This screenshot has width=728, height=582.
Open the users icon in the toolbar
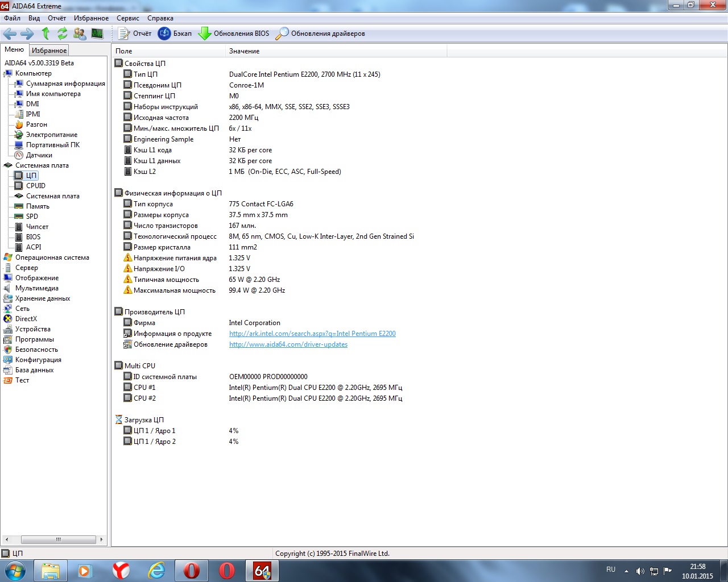click(x=80, y=34)
